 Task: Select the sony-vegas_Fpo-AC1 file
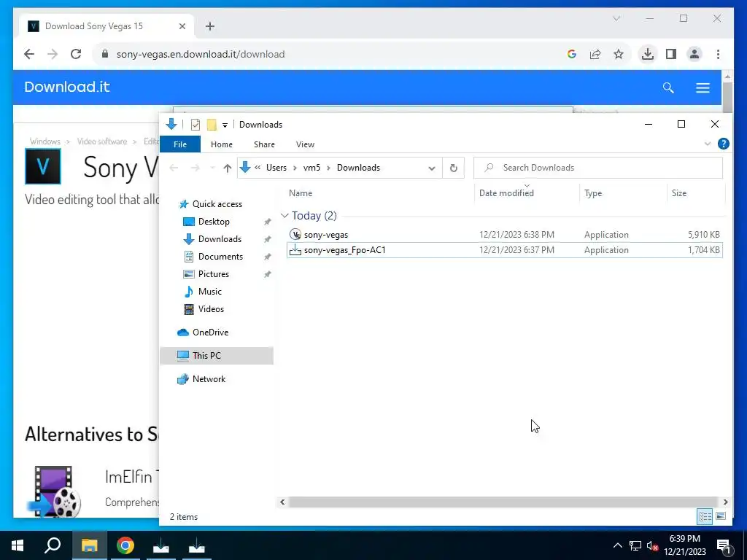click(505, 250)
